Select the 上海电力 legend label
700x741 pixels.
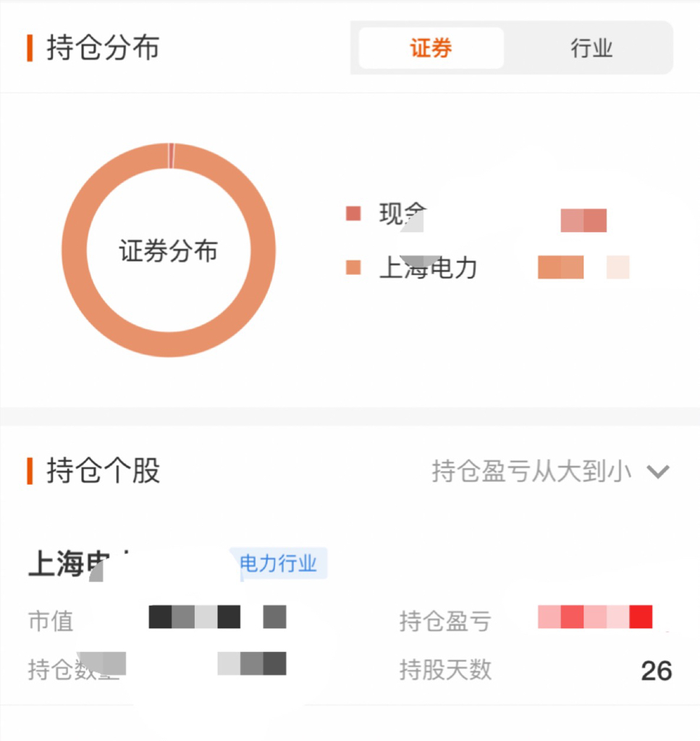tap(429, 268)
